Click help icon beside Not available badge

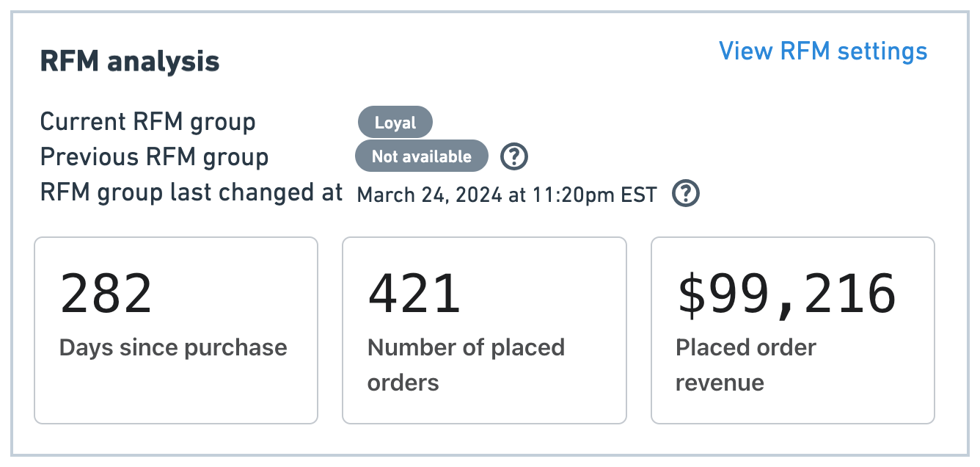click(514, 156)
